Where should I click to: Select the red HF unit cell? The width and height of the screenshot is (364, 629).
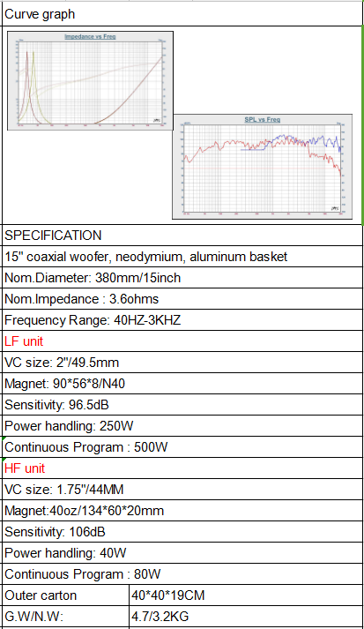[182, 468]
